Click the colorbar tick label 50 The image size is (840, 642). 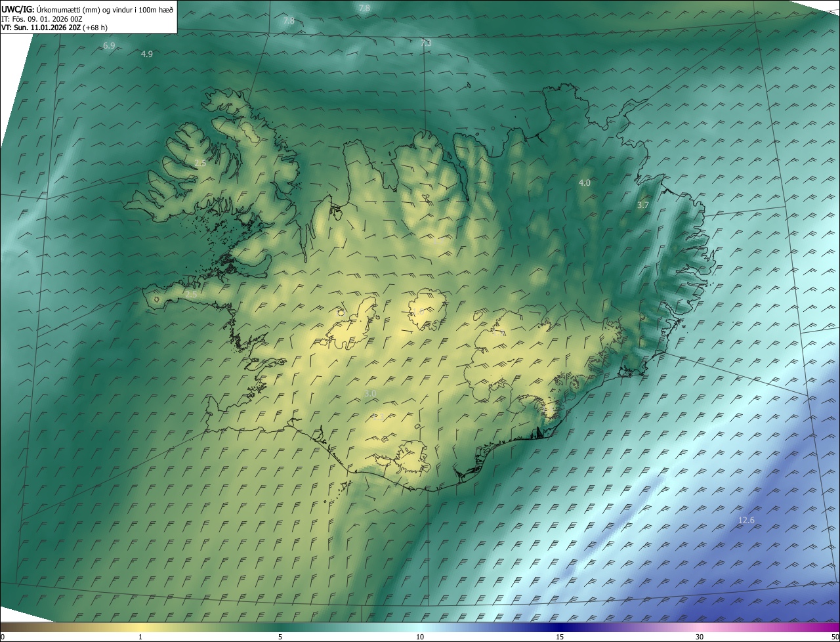[x=835, y=637]
